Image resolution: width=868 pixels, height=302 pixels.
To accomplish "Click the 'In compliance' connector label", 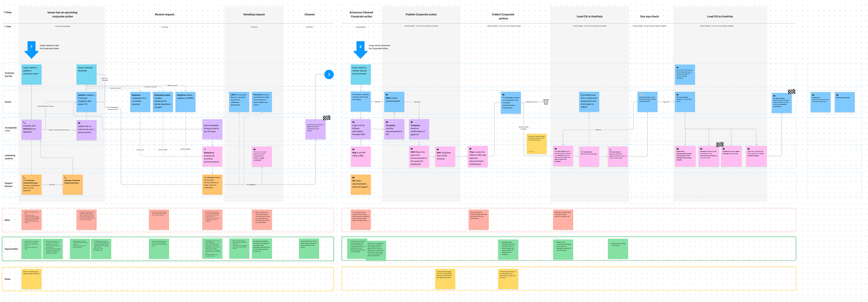I will click(x=251, y=184).
